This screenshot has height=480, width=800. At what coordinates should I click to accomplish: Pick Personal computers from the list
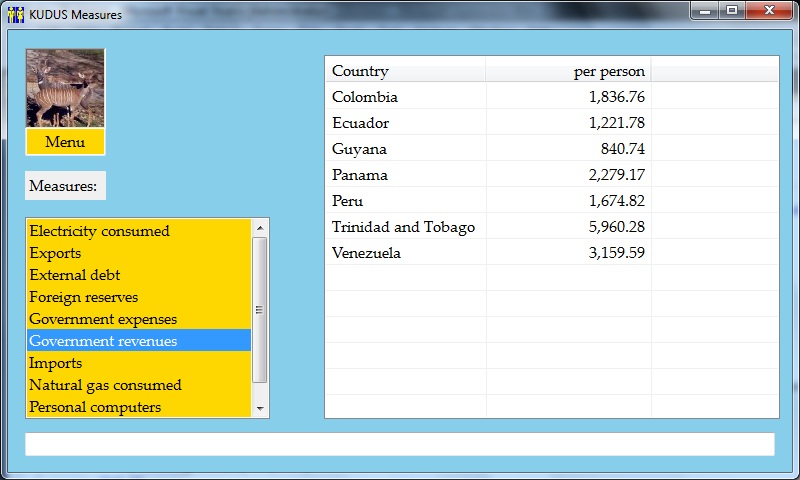tap(95, 407)
